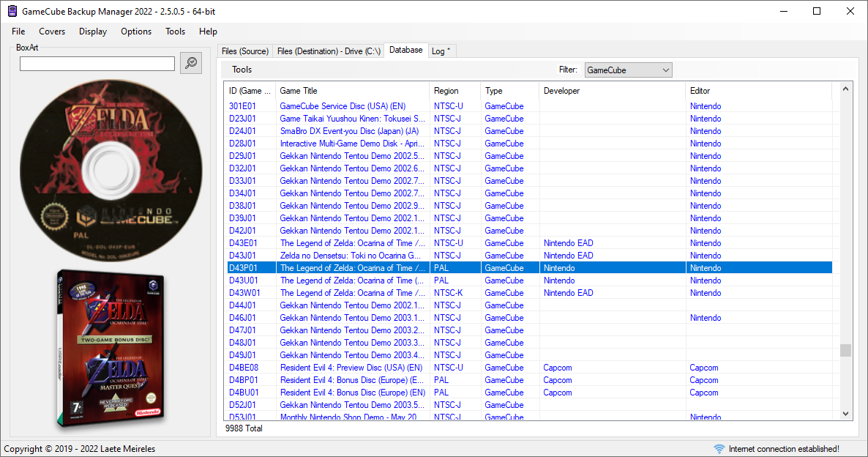Click Capcom developer cell for D4BE08
868x457 pixels.
[558, 368]
